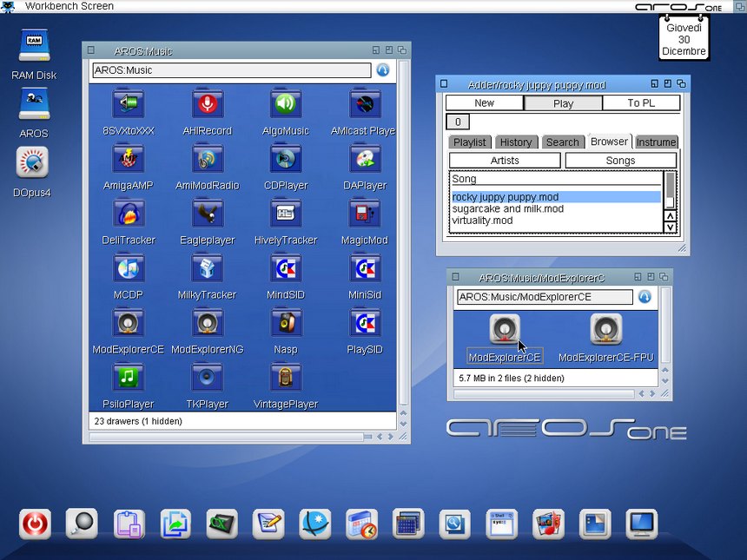The width and height of the screenshot is (747, 560).
Task: Select rocky juppy puppy.mod song
Action: coord(556,197)
